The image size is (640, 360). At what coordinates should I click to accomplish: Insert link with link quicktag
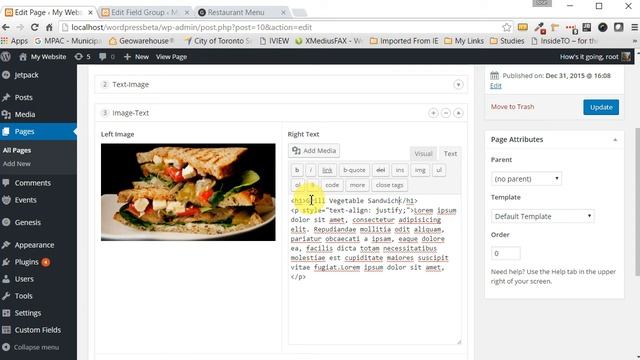[327, 170]
